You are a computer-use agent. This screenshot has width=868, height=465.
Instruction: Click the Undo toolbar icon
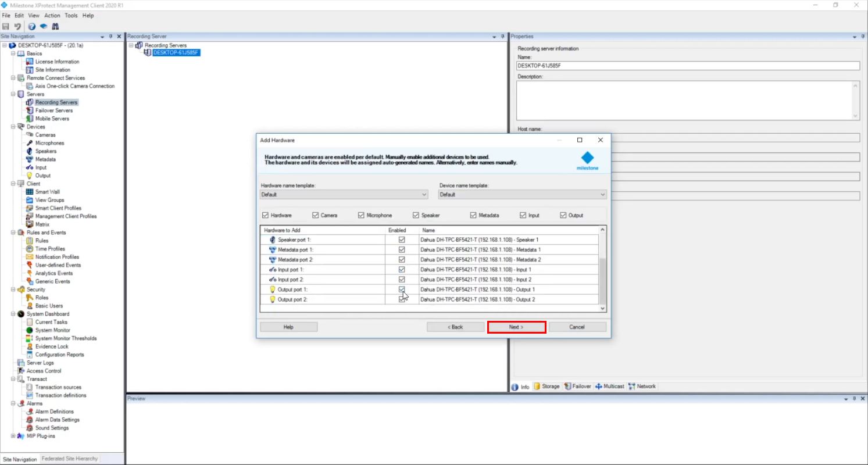pos(17,26)
